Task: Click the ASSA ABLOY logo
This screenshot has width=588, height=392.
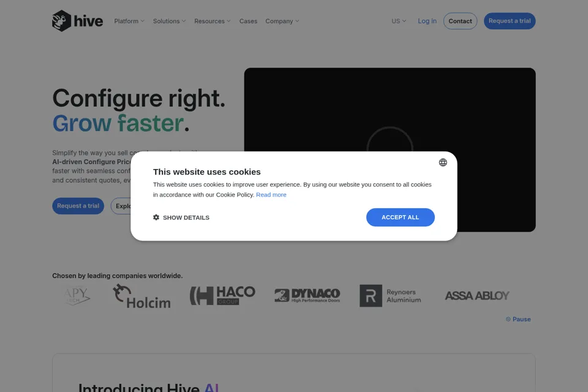Action: point(477,296)
